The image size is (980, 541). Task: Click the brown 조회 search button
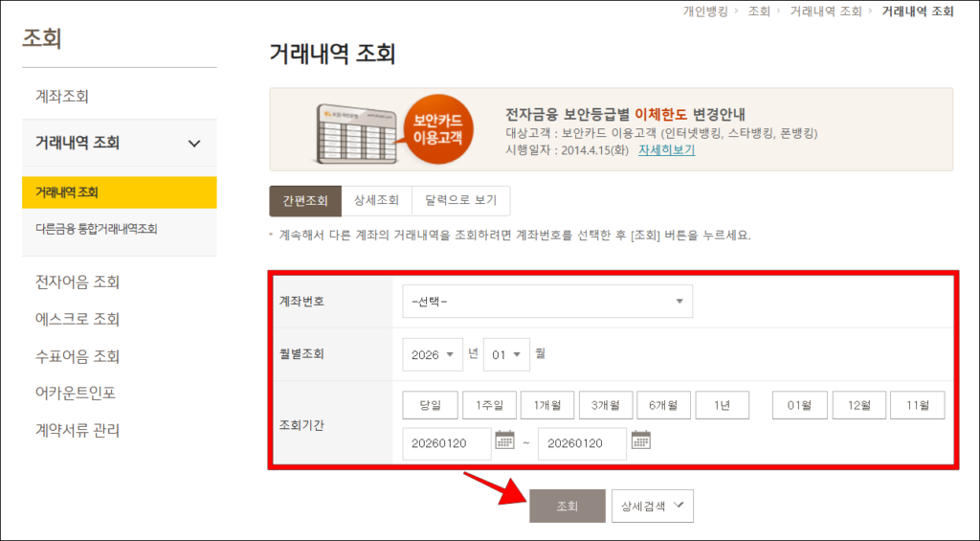[x=568, y=506]
